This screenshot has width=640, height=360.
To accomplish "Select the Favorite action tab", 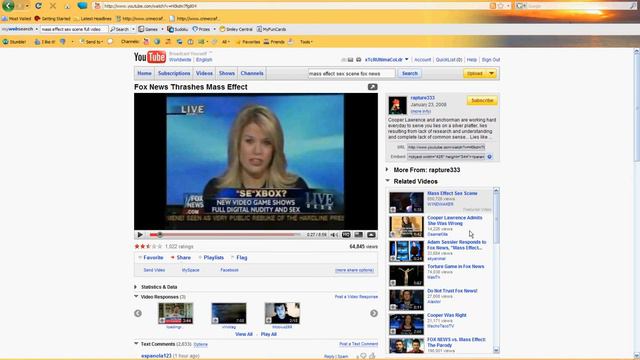I will tap(151, 258).
